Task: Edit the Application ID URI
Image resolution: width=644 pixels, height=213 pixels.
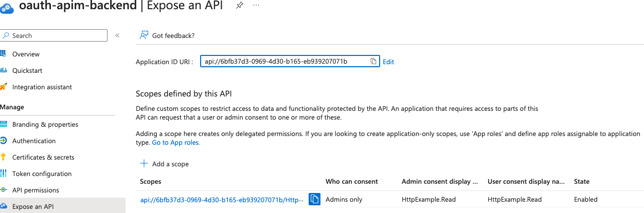Action: (x=388, y=62)
